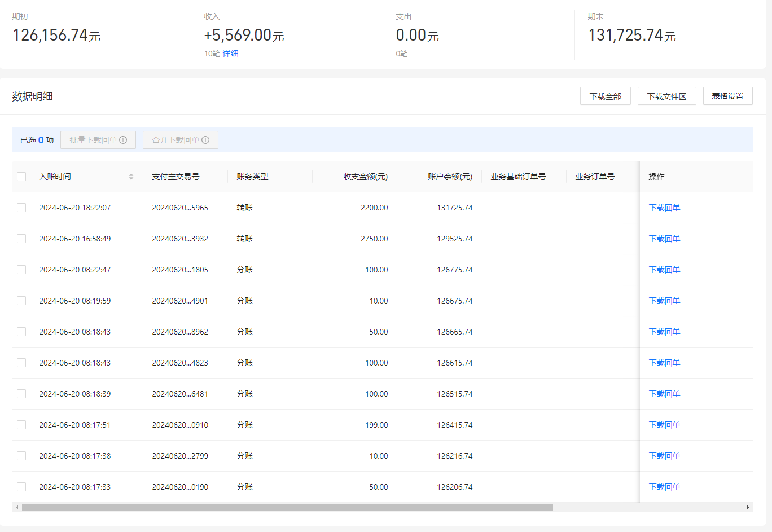Image resolution: width=772 pixels, height=532 pixels.
Task: Check the row dated 2024-06-20 08:17:38
Action: pos(21,456)
